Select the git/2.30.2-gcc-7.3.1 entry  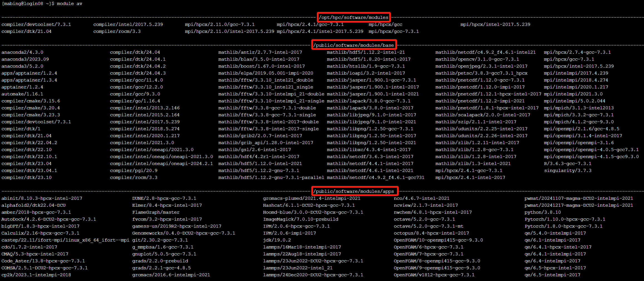click(160, 240)
